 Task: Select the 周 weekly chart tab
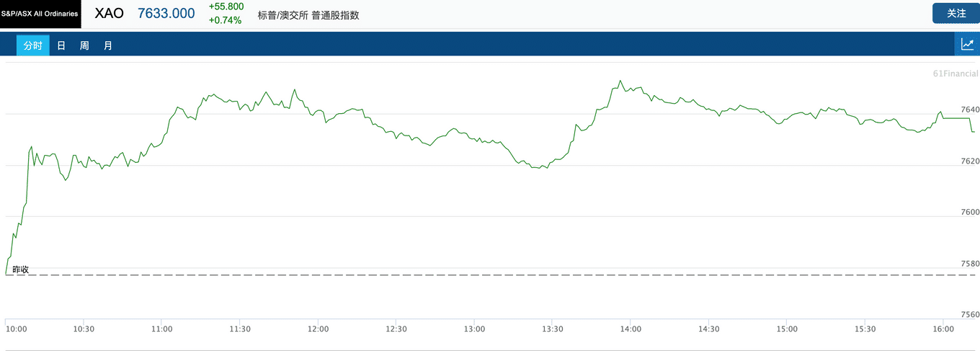84,45
